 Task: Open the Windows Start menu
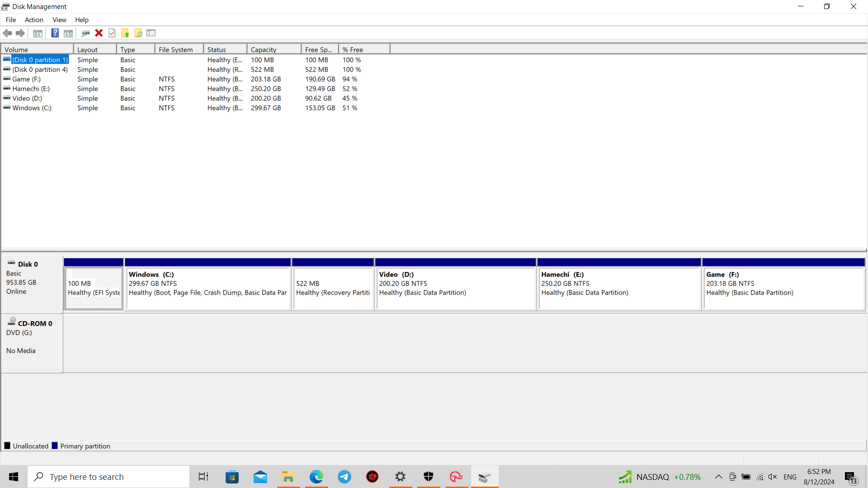(14, 477)
